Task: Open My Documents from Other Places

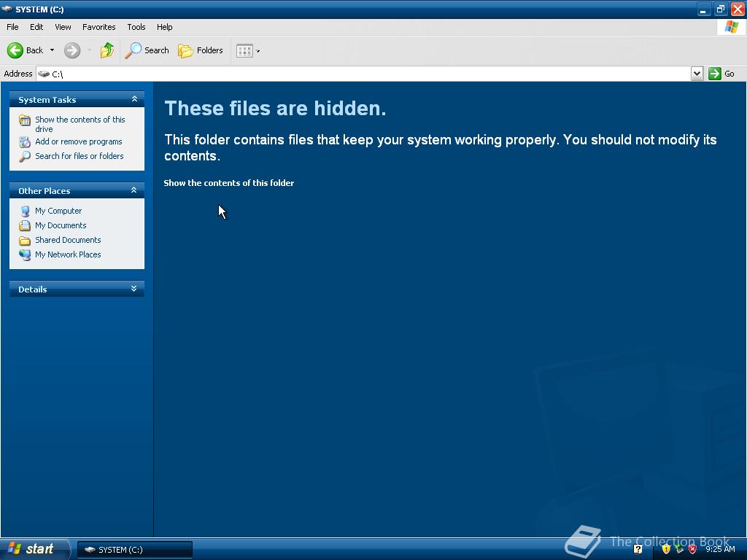Action: [61, 225]
